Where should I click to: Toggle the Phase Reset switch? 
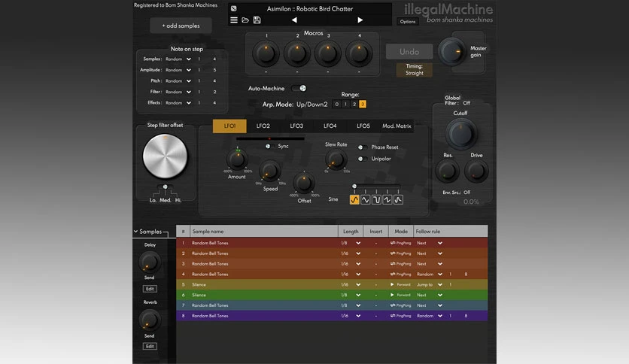coord(362,147)
